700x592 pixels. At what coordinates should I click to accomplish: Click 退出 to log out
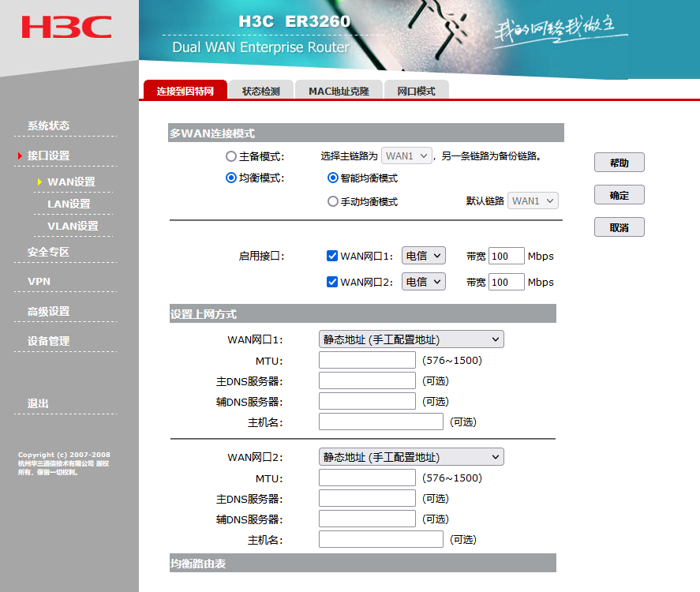click(38, 403)
